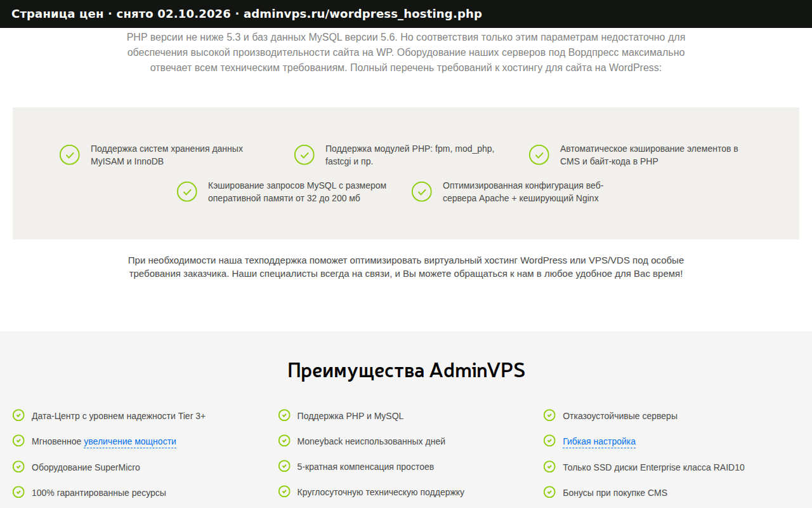Click checkmark icon beside Круглосуточную техническую поддержку
This screenshot has width=812, height=508.
point(284,491)
